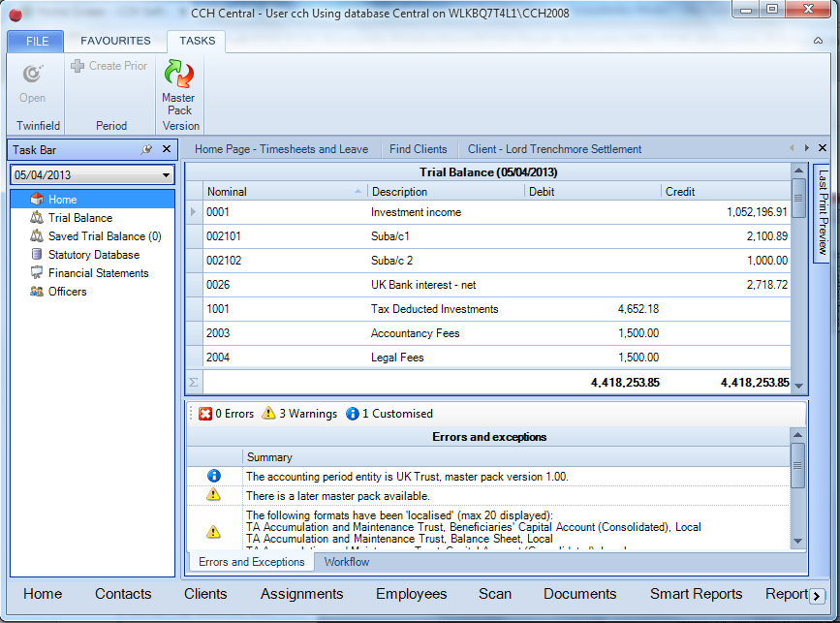
Task: Switch to the FAVOURITES ribbon tab
Action: (x=115, y=41)
